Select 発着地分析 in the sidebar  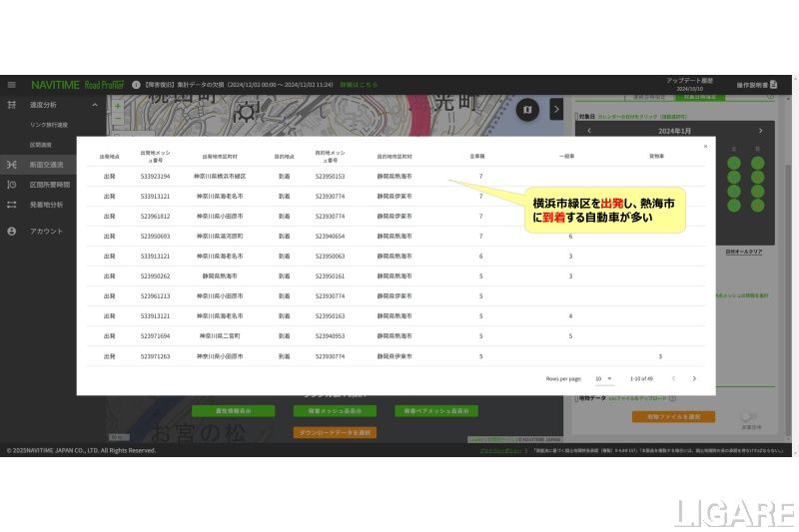pyautogui.click(x=46, y=205)
